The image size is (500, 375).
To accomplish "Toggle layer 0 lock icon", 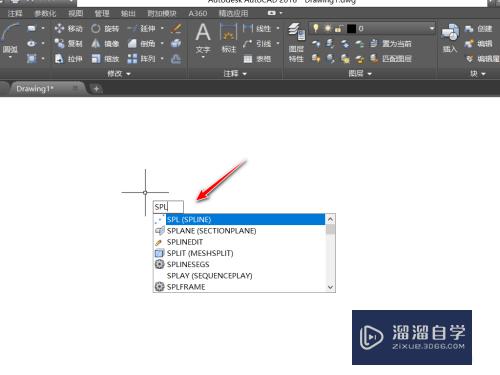I will 338,29.
